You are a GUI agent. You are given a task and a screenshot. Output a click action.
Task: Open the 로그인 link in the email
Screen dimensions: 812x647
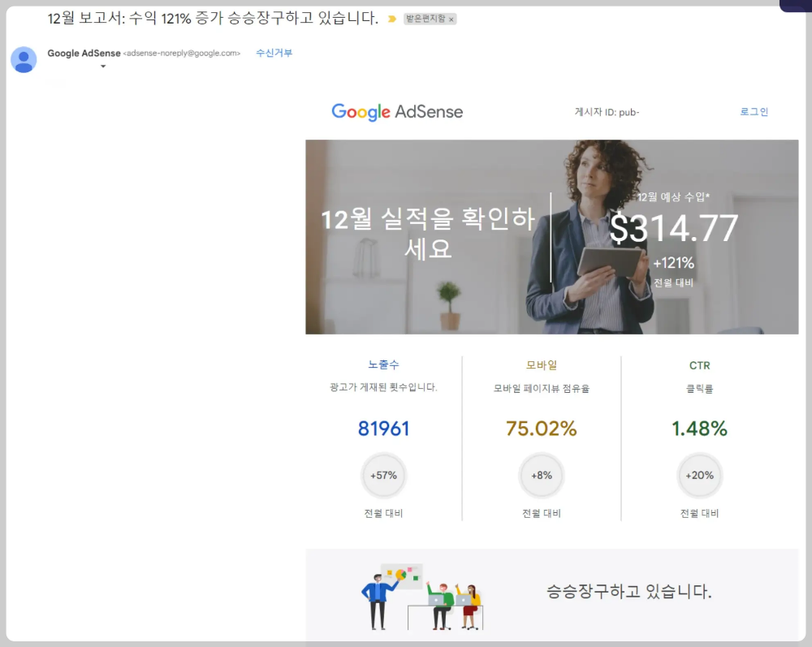tap(754, 112)
